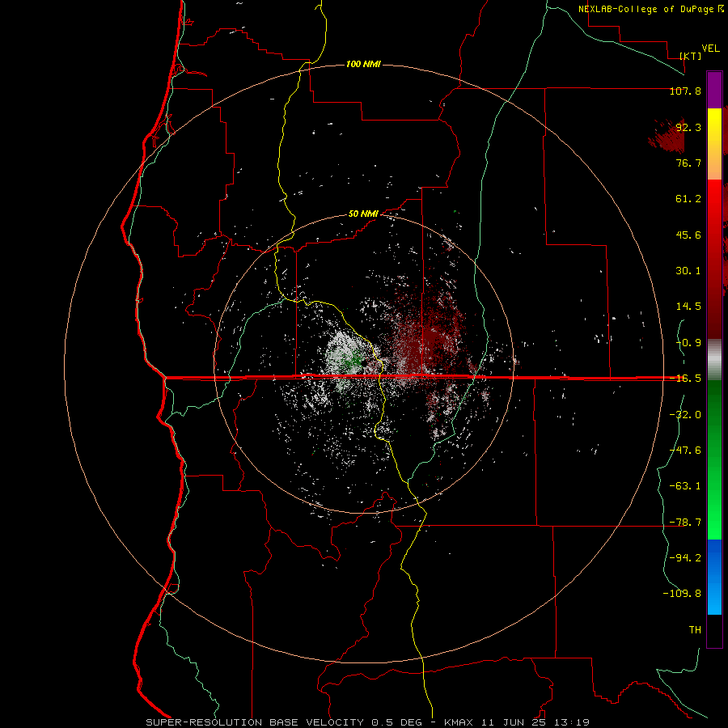Click the [KT] units label
The image size is (728, 728).
(690, 56)
